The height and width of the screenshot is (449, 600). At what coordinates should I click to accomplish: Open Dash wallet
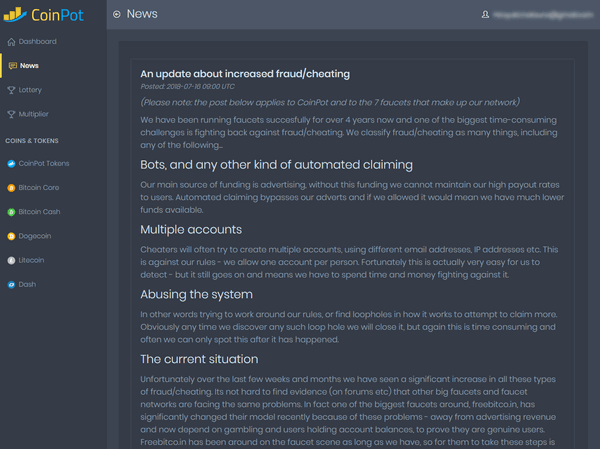(x=53, y=284)
